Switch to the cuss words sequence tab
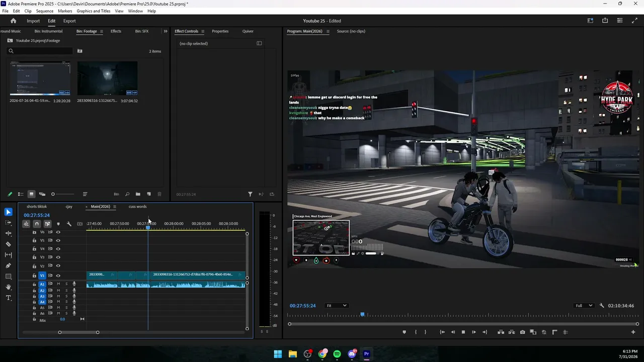The height and width of the screenshot is (362, 644). 137,207
